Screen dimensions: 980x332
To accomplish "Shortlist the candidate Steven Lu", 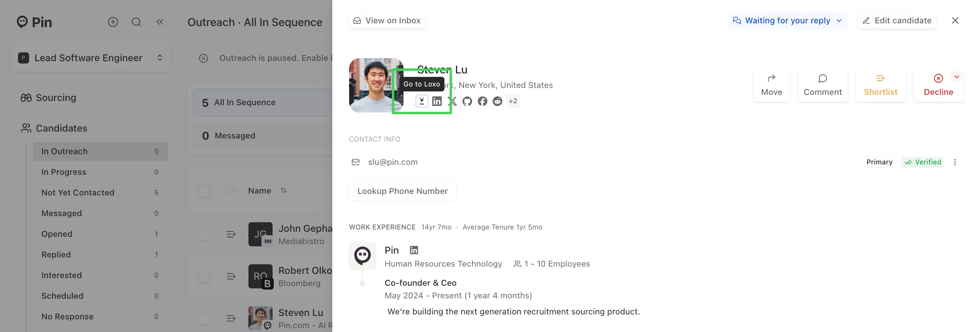I will (880, 85).
